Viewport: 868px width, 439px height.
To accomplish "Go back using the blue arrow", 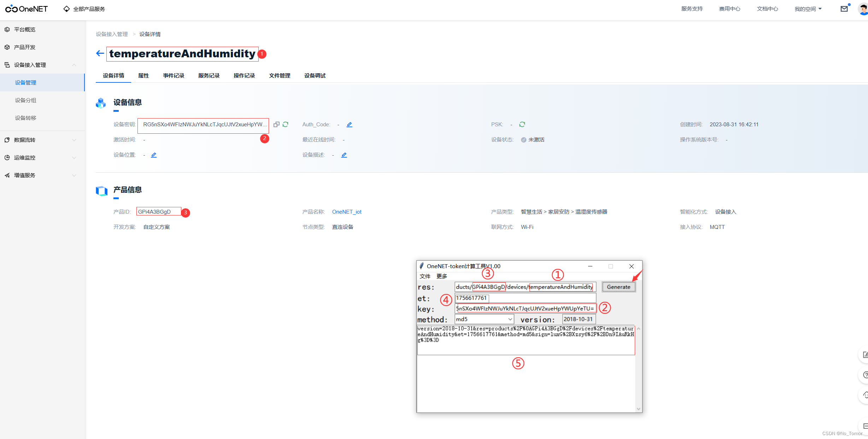I will [x=100, y=53].
